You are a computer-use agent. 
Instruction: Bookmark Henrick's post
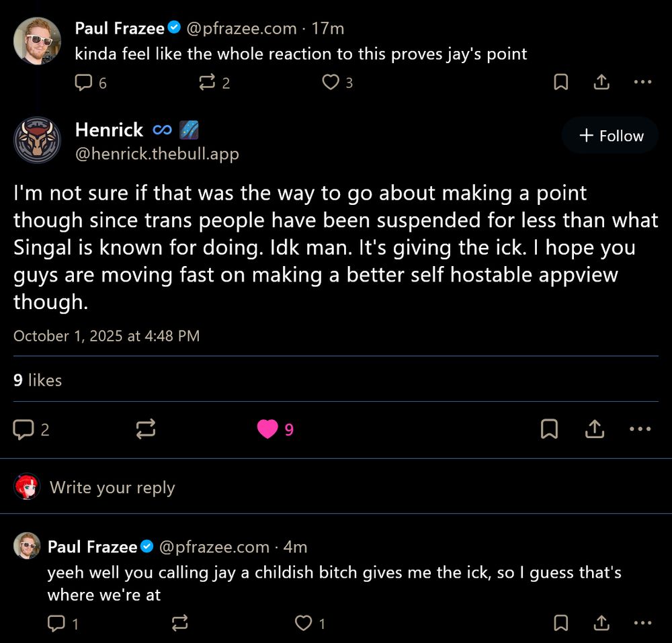tap(550, 429)
